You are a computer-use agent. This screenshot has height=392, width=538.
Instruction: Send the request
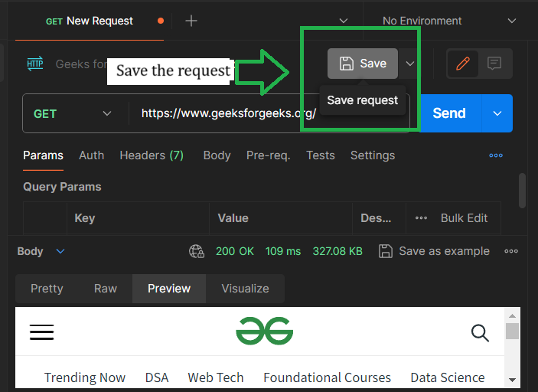coord(449,113)
